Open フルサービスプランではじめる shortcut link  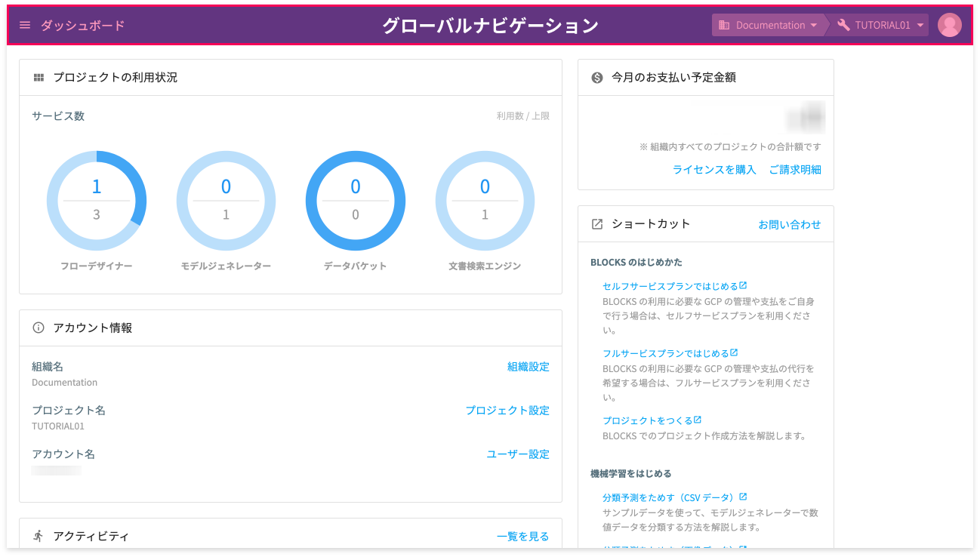tap(666, 353)
